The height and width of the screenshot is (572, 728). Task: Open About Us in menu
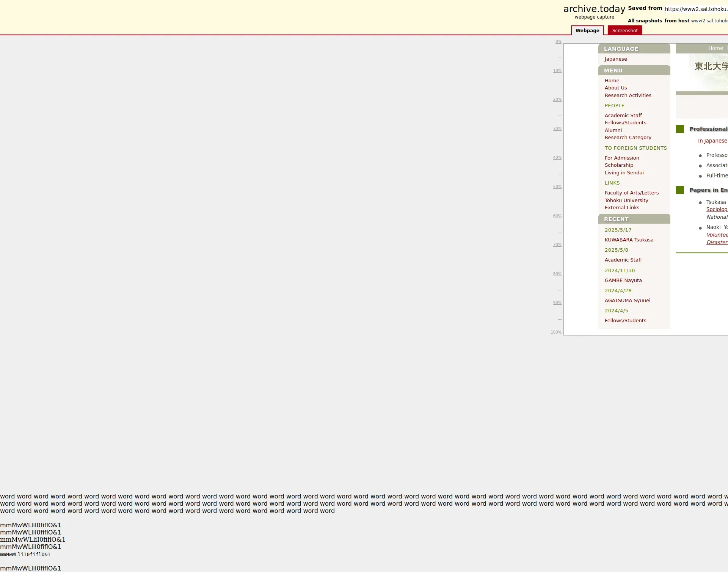615,88
